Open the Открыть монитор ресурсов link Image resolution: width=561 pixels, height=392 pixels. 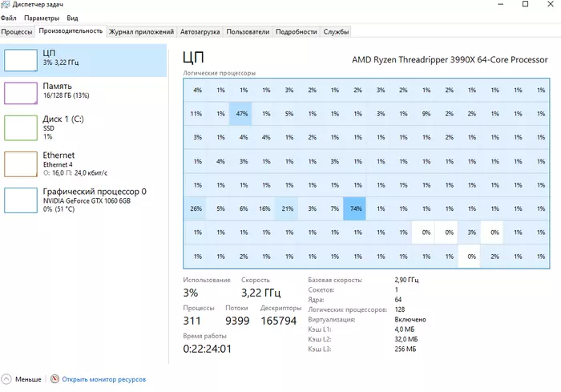[x=103, y=379]
